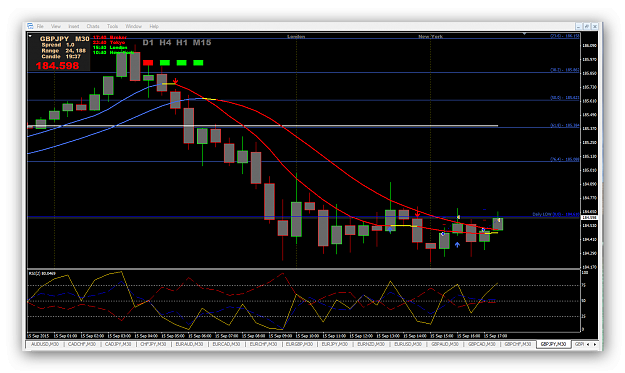The width and height of the screenshot is (625, 373).
Task: Restore the chart window size
Action: [x=587, y=26]
